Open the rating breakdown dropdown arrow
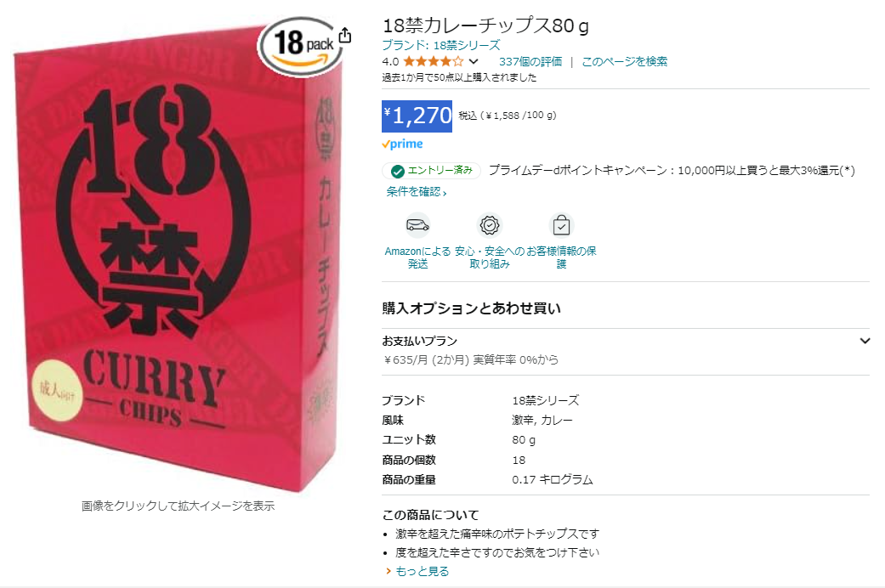Image resolution: width=885 pixels, height=588 pixels. click(x=474, y=61)
